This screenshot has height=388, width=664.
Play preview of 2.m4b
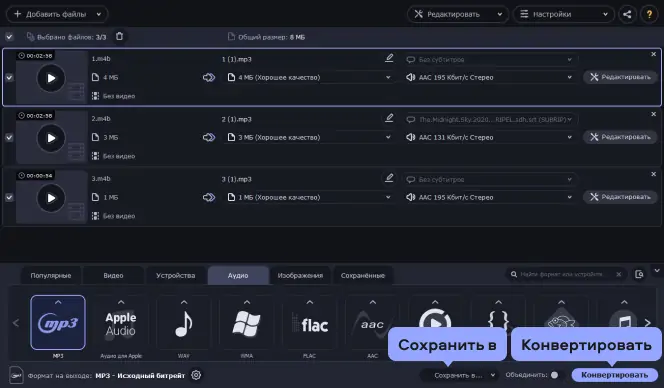tap(51, 138)
